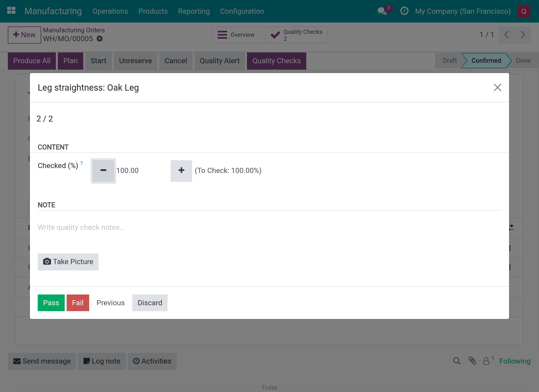Click the help question mark beside Checked (%)
Screen dimensions: 539x392
pos(82,163)
